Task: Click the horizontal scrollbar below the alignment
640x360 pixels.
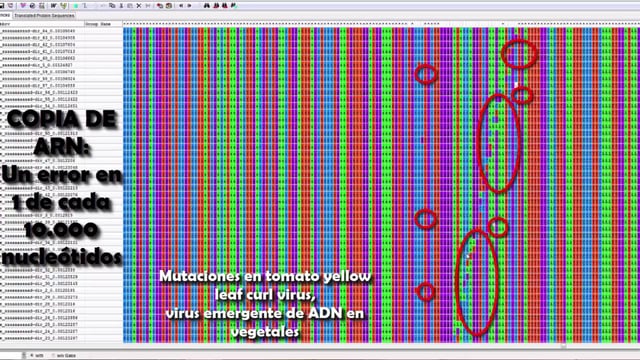Action: [381, 346]
